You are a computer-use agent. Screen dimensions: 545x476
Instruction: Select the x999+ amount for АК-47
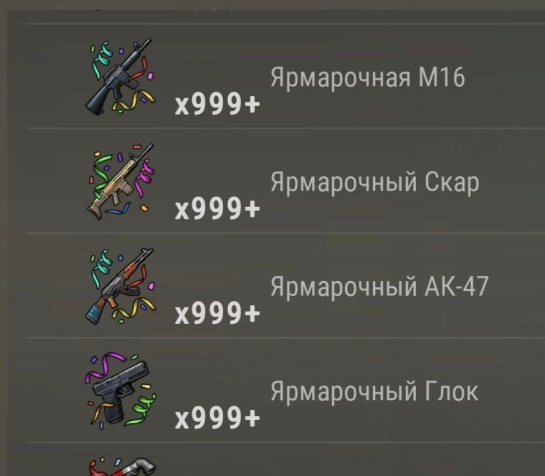coord(217,313)
